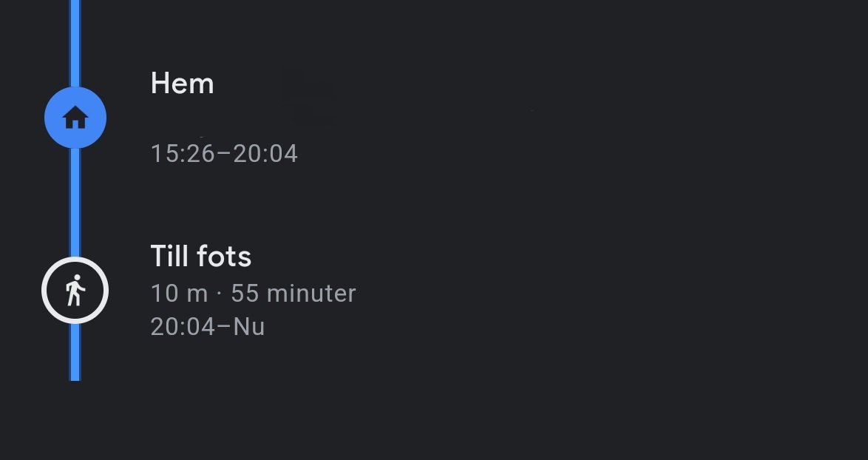Select the 20:04–Nu time range
Viewport: 868px width, 460px height.
pos(208,327)
